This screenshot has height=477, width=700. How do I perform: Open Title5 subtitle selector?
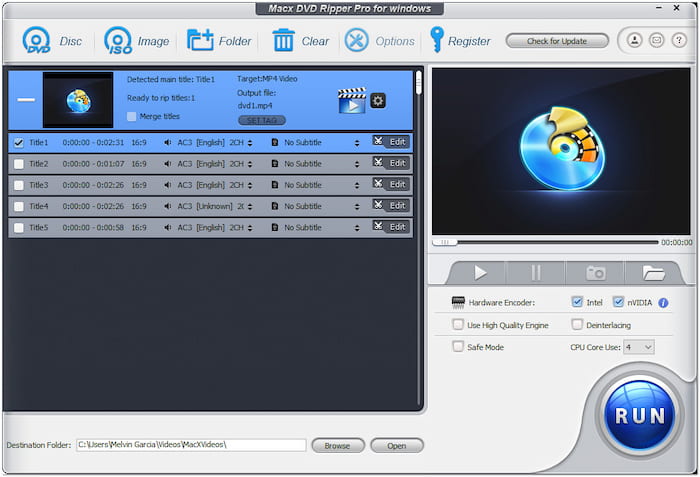tap(357, 228)
